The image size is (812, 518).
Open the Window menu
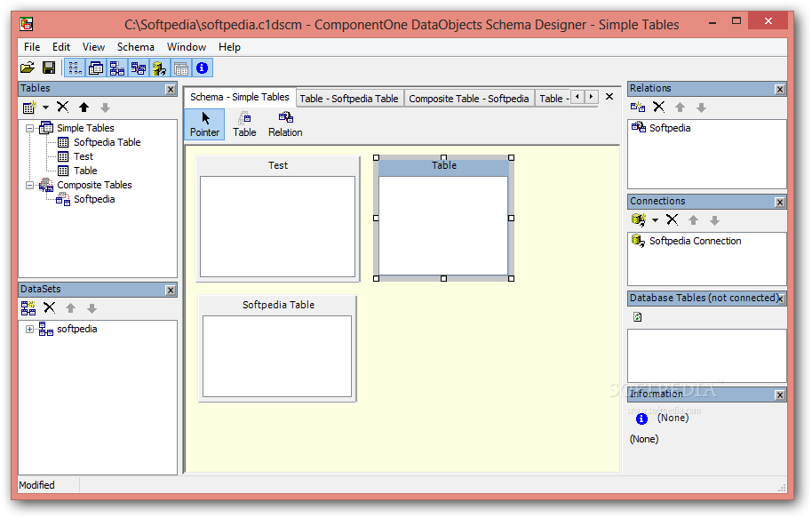pyautogui.click(x=187, y=47)
